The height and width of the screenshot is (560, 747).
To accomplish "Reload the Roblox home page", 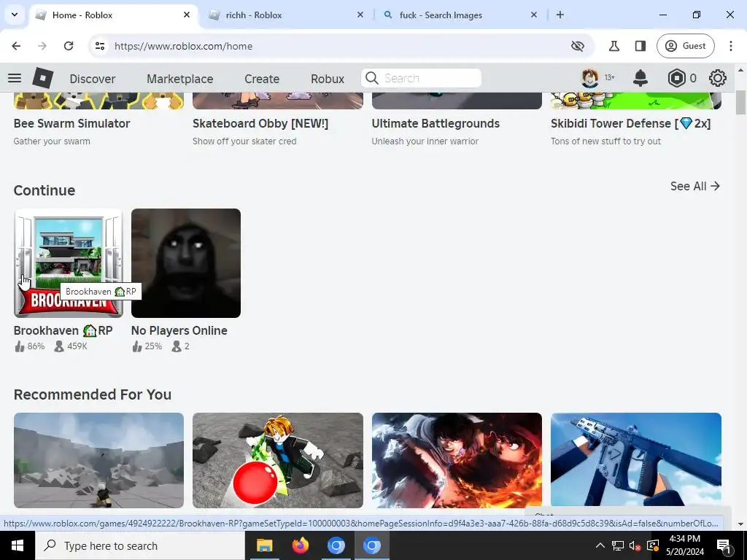I will 69,46.
